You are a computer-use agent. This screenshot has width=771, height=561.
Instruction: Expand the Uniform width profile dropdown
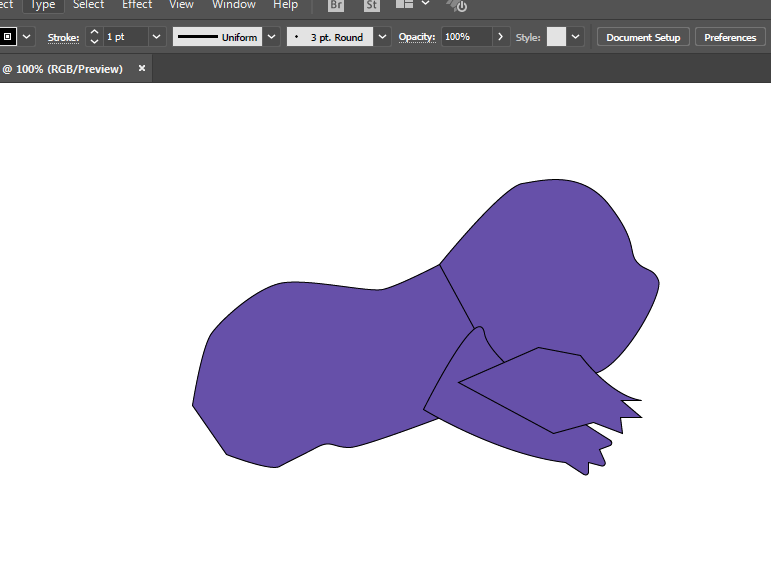pos(271,37)
